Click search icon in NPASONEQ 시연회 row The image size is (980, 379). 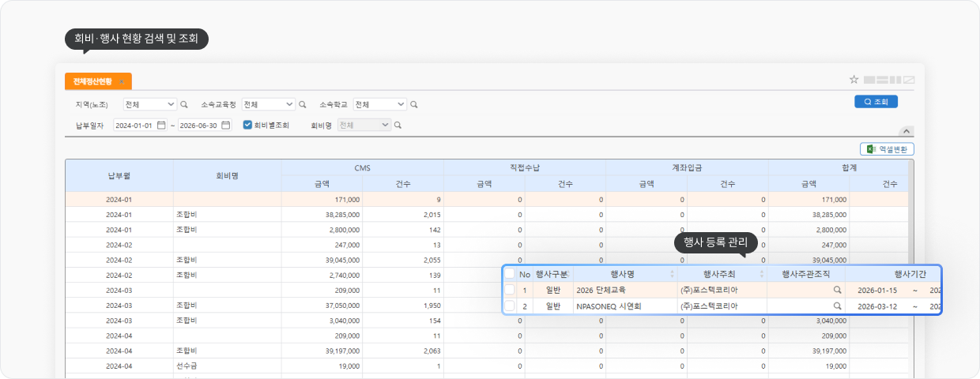pyautogui.click(x=837, y=306)
